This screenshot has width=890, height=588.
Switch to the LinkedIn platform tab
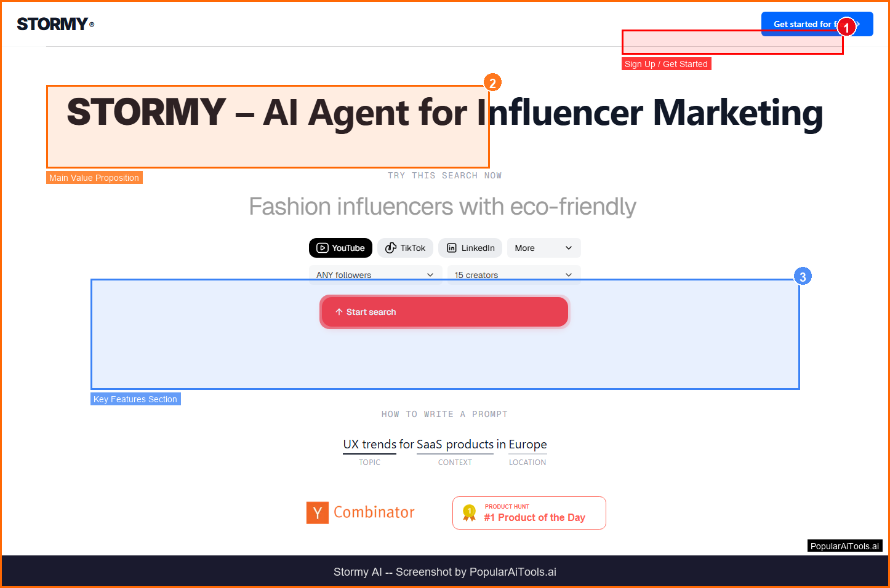(470, 248)
